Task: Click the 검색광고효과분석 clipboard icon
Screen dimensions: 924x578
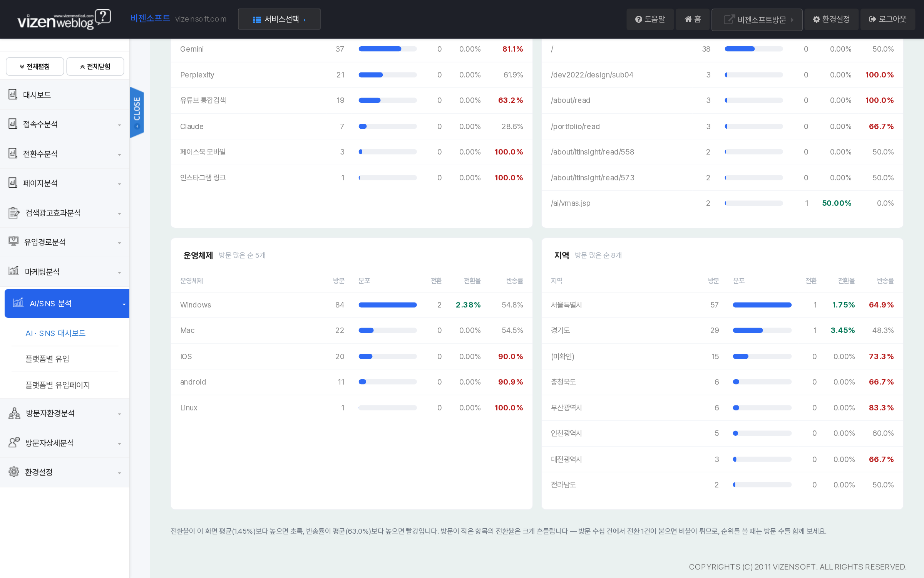Action: (14, 212)
